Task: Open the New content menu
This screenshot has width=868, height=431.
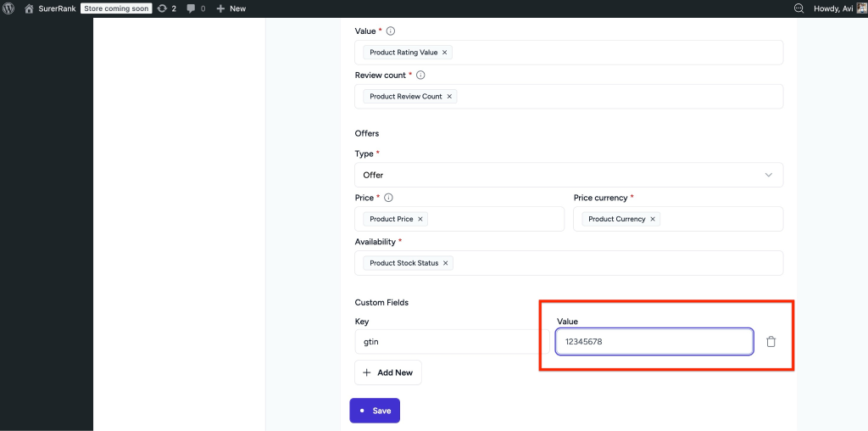Action: 231,8
